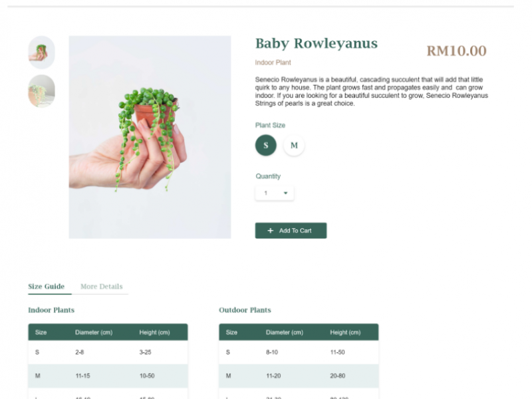Image resolution: width=532 pixels, height=399 pixels.
Task: Select the S row in Outdoor Plants table
Action: pos(299,352)
